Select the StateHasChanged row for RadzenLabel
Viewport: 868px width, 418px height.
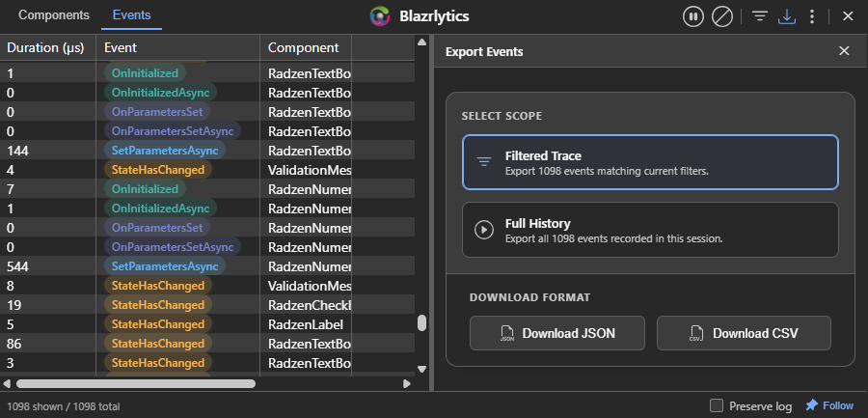[207, 324]
